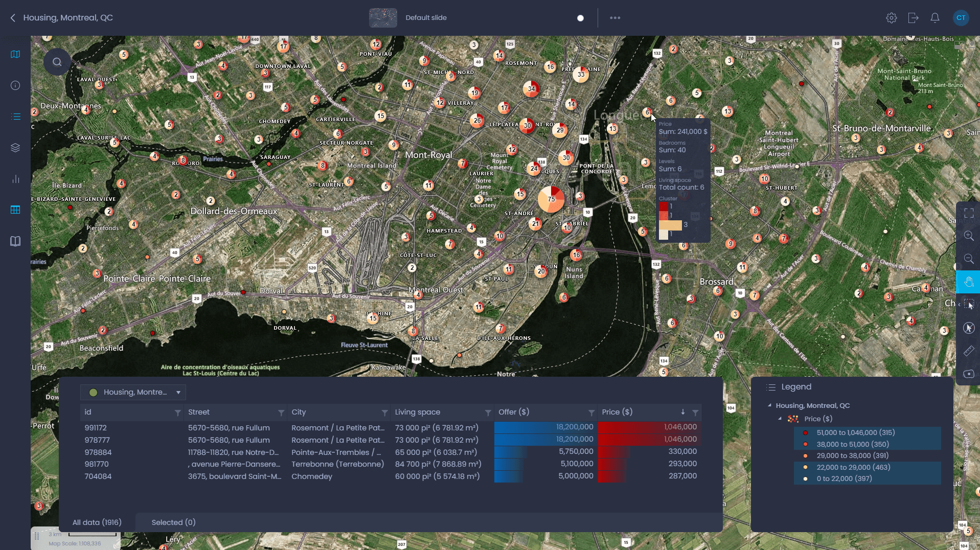This screenshot has width=980, height=550.
Task: Click the white slide indicator dot
Action: pyautogui.click(x=580, y=18)
